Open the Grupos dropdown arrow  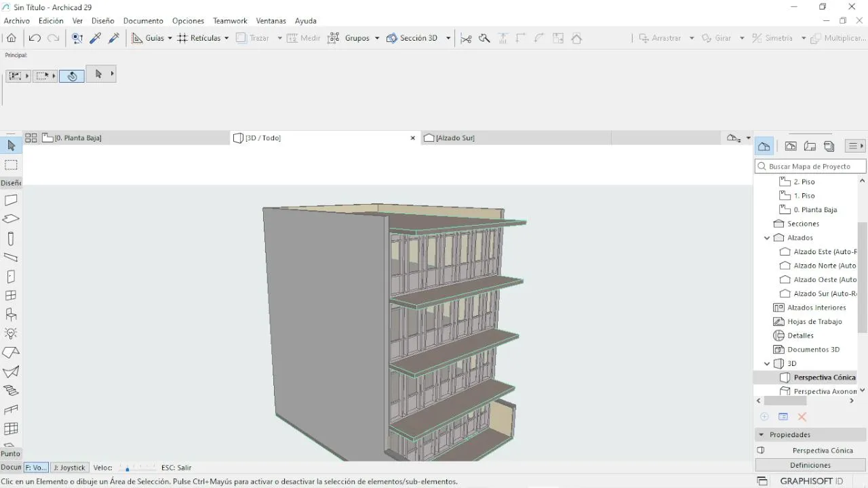click(377, 38)
